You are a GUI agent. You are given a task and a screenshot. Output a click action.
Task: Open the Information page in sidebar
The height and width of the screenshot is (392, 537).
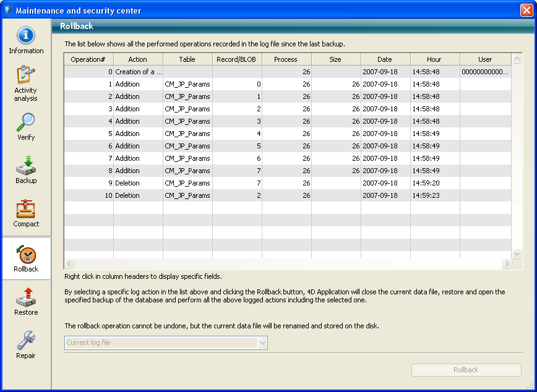tap(26, 41)
